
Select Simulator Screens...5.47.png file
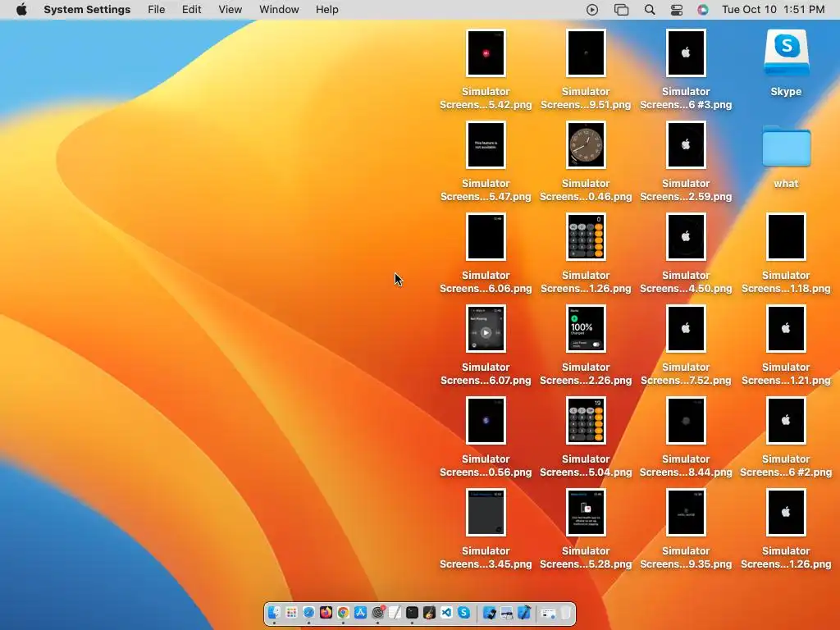click(x=486, y=144)
